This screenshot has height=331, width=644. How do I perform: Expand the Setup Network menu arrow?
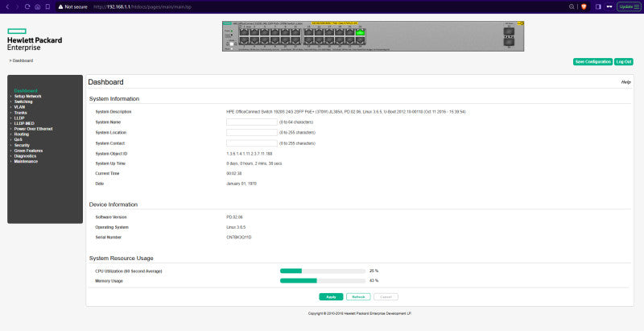tap(11, 96)
